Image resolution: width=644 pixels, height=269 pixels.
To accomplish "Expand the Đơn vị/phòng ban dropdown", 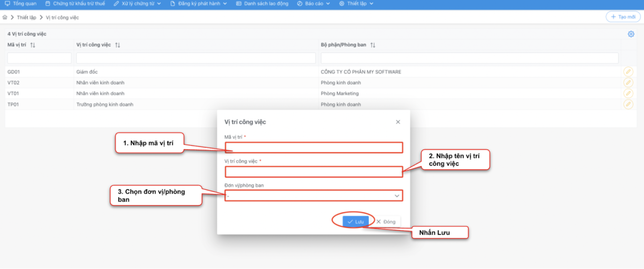I will click(x=397, y=196).
